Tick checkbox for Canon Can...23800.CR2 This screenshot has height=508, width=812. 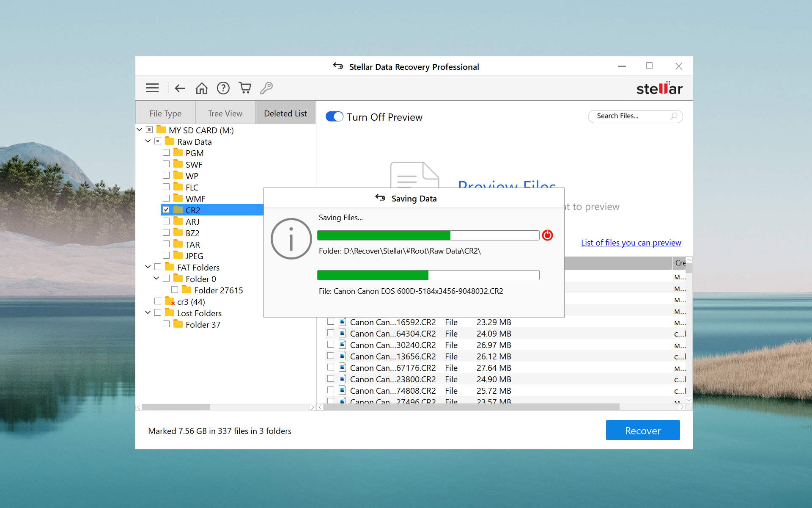tap(331, 379)
